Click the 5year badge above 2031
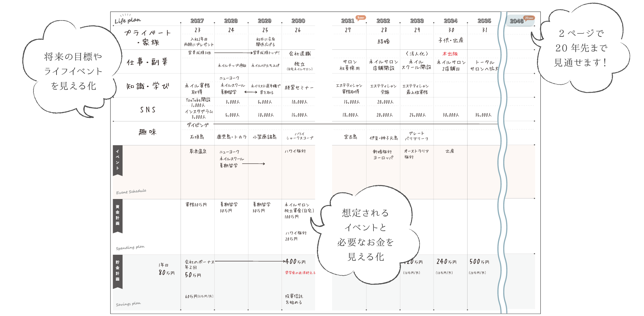 (x=361, y=18)
